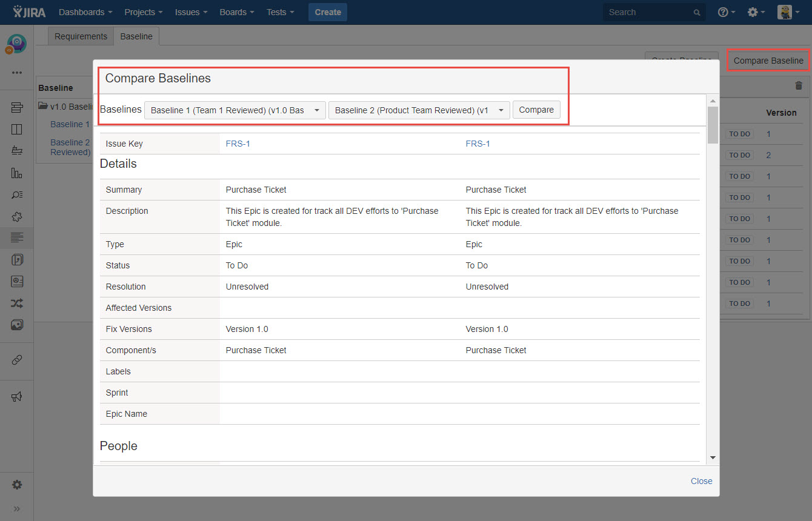The image size is (812, 521).
Task: Close the Compare Baselines dialog
Action: 702,481
